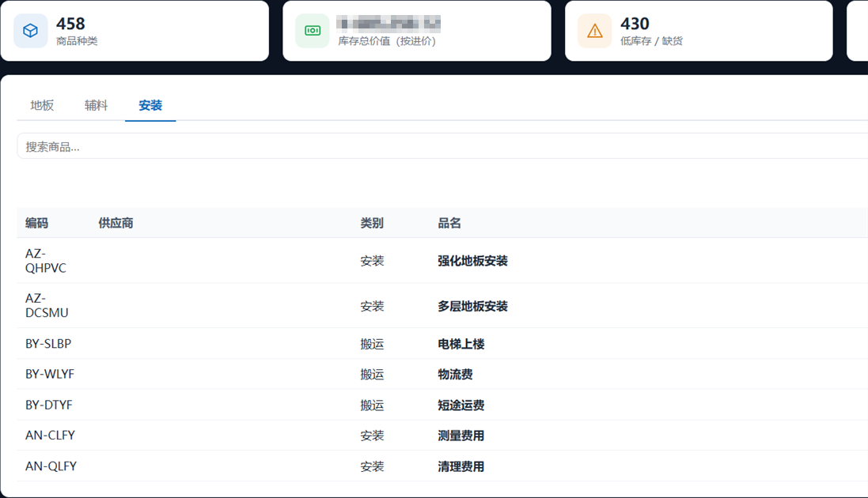Click the 库存总价值 (按进价) label
This screenshot has width=868, height=498.
tap(387, 41)
